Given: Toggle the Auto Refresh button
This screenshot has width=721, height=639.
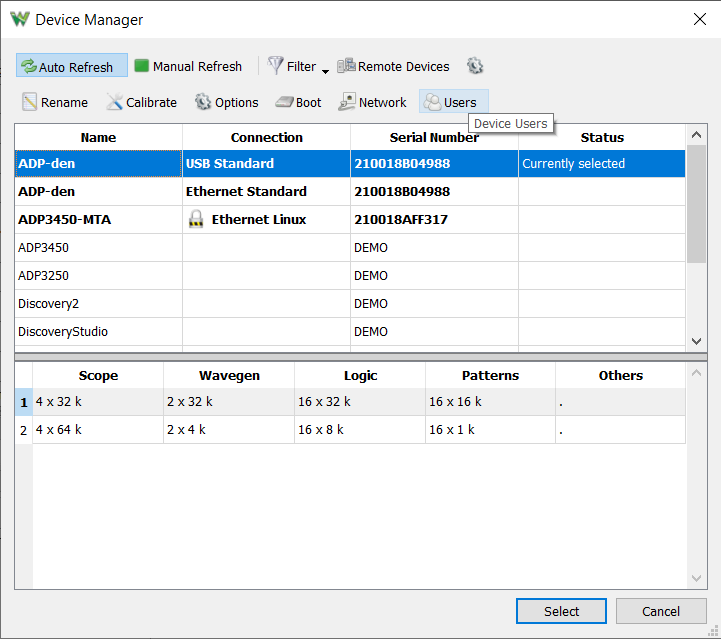Looking at the screenshot, I should pos(72,66).
